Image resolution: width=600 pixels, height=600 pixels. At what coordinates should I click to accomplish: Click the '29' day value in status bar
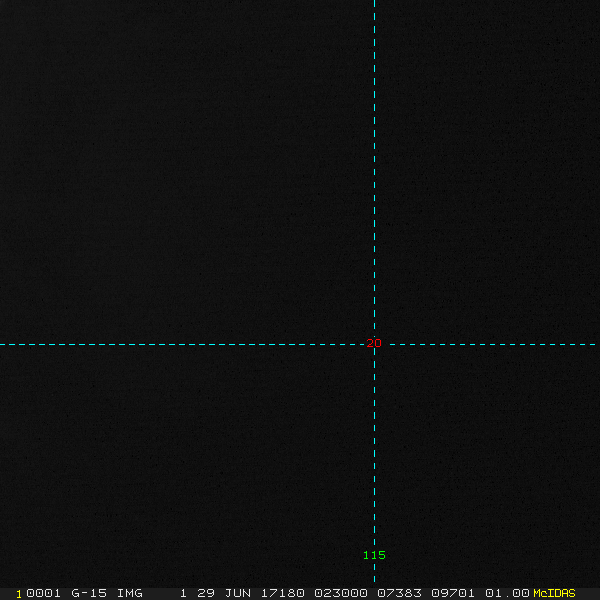[x=205, y=593]
